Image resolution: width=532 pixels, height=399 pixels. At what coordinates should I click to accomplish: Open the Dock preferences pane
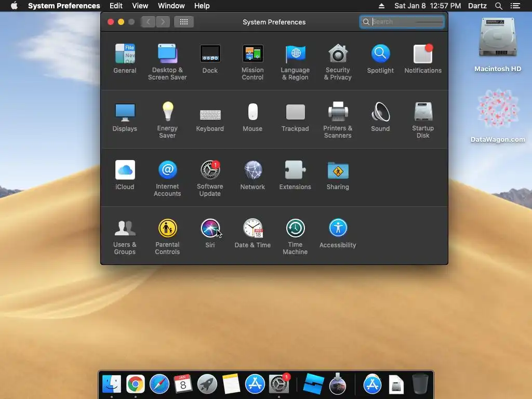pyautogui.click(x=210, y=58)
